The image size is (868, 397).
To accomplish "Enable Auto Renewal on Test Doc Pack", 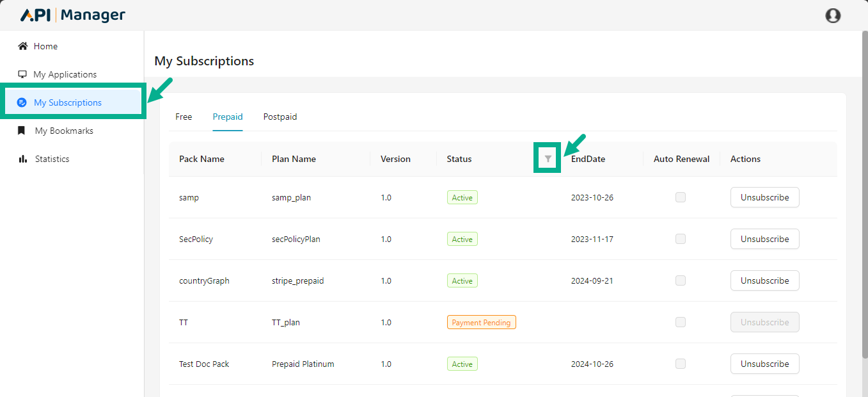I will click(680, 363).
